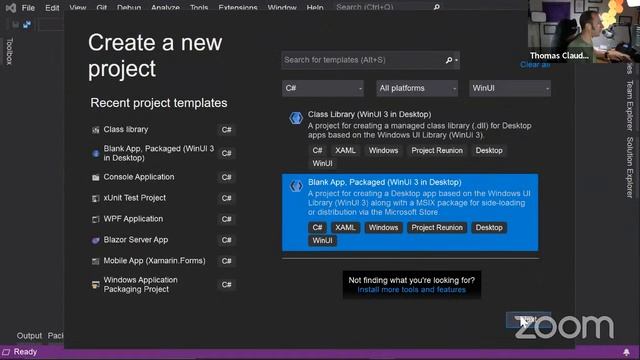The height and width of the screenshot is (360, 640).
Task: Open the Edit menu
Action: point(52,8)
